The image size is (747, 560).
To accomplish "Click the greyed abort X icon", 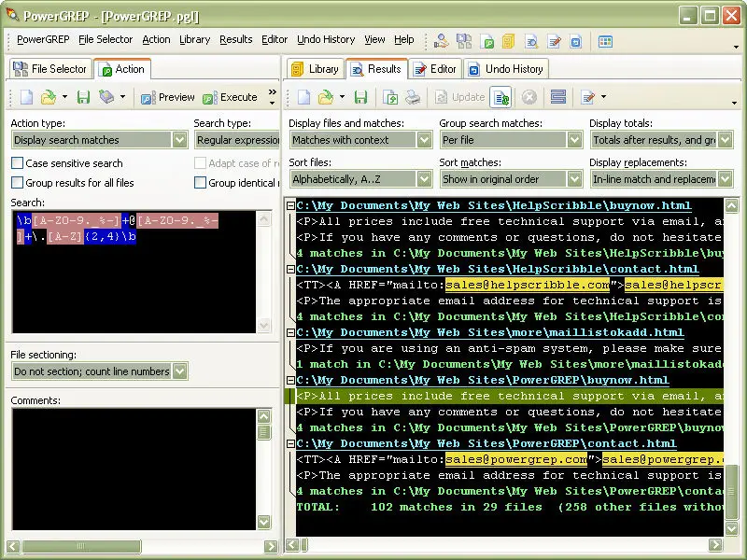I will pyautogui.click(x=529, y=97).
